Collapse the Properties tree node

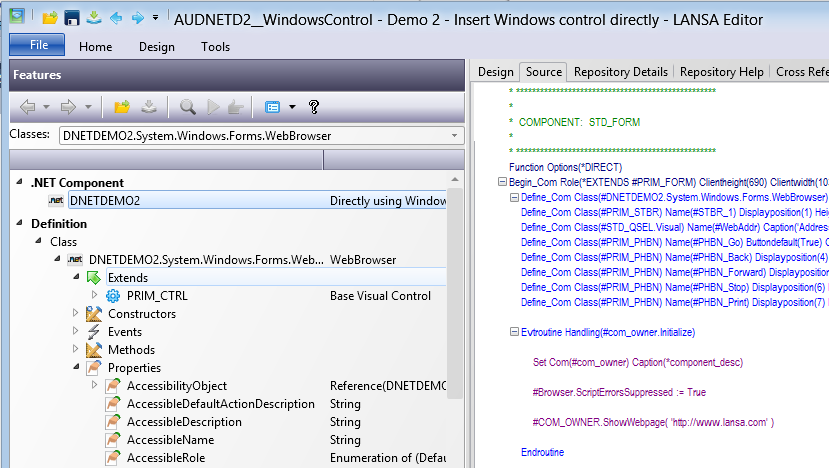coord(76,368)
